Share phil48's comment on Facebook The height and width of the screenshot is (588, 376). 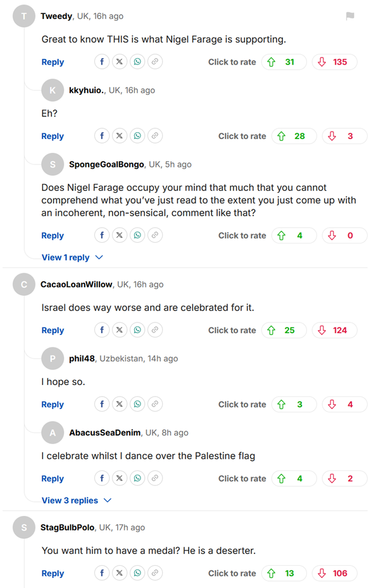(102, 404)
